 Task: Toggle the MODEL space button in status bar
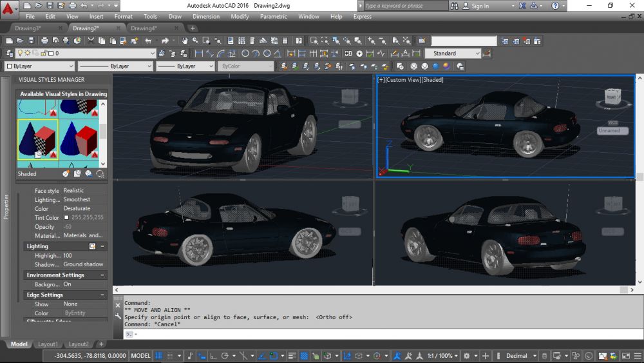coord(140,356)
